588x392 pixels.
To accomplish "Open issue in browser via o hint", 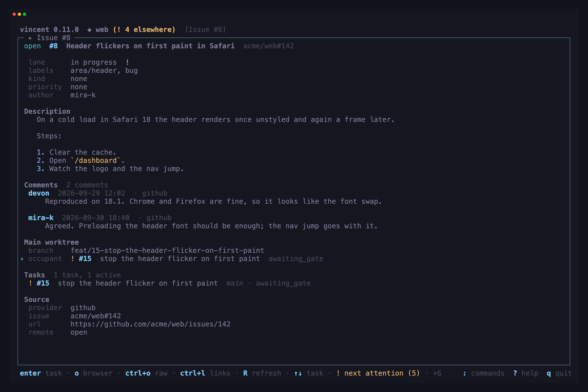I will 94,373.
